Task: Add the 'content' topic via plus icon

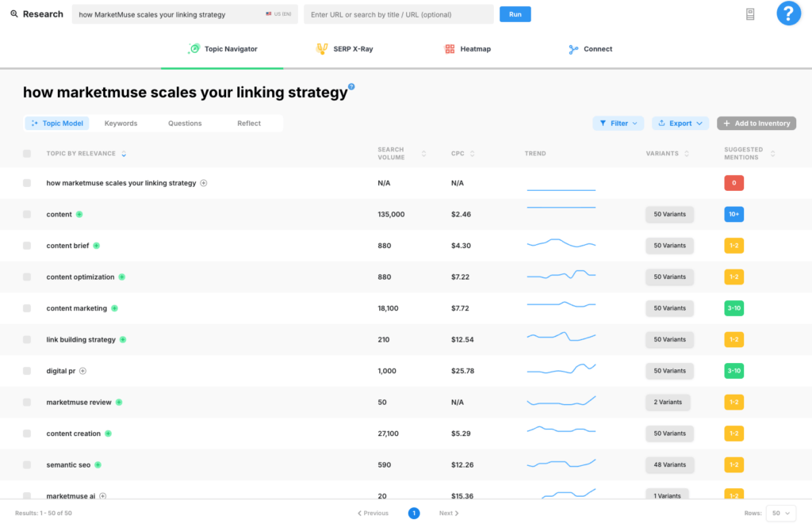Action: (79, 214)
